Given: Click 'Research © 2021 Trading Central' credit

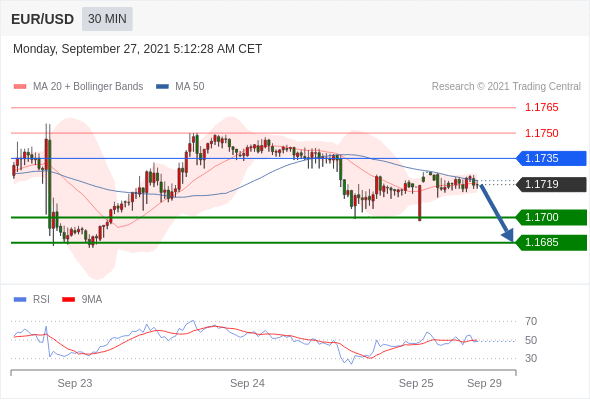Looking at the screenshot, I should tap(506, 87).
